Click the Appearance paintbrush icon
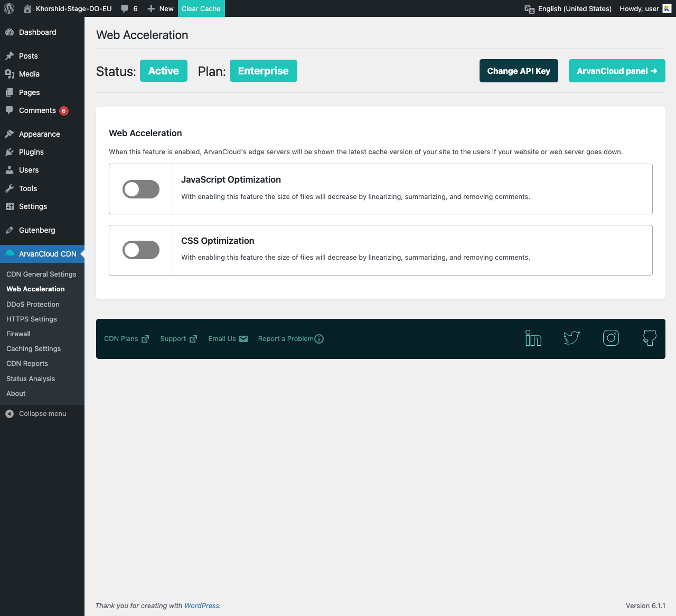Viewport: 676px width, 616px height. [x=10, y=134]
